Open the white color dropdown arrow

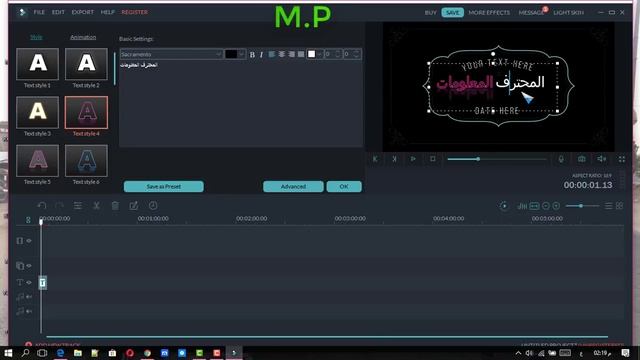click(320, 54)
